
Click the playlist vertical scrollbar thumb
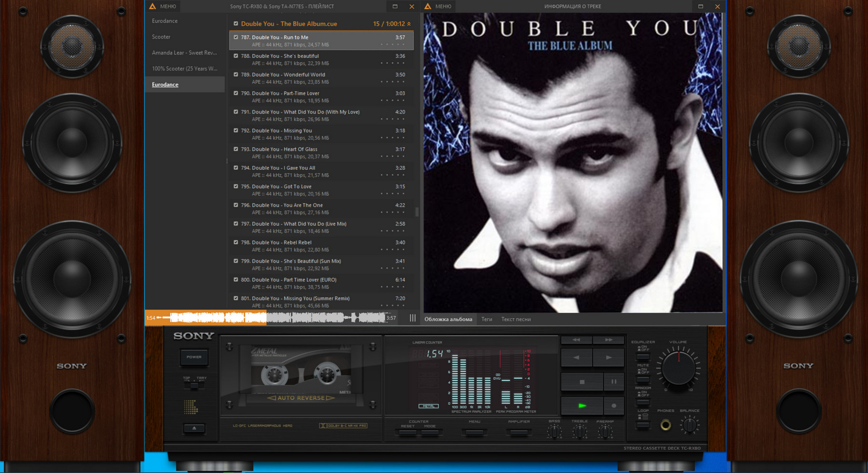click(x=417, y=212)
